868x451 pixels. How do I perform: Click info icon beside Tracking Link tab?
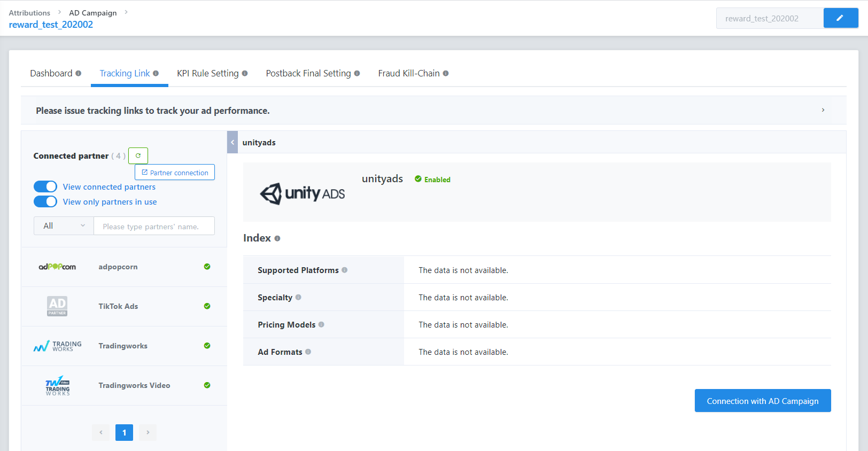(156, 73)
